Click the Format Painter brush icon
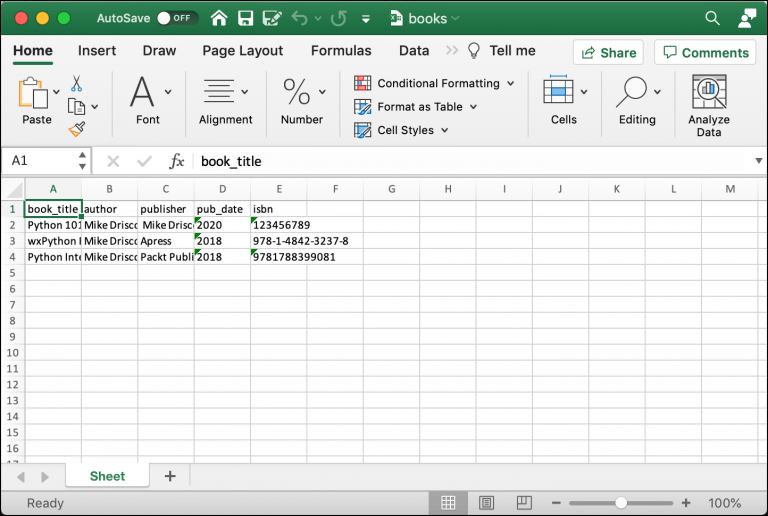 pyautogui.click(x=77, y=129)
